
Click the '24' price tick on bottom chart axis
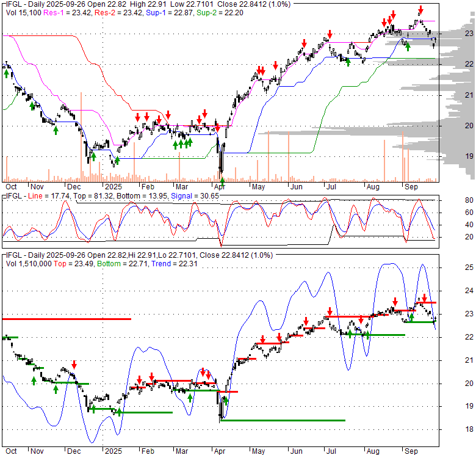[x=469, y=291]
